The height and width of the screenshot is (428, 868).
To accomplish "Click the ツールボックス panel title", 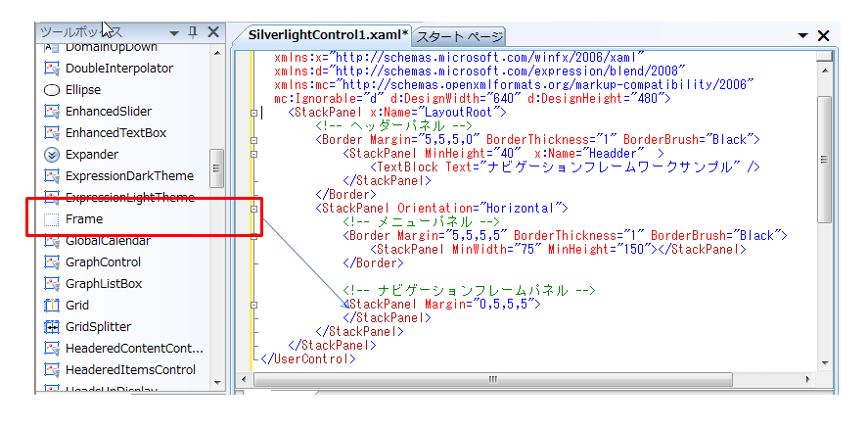I will (81, 32).
